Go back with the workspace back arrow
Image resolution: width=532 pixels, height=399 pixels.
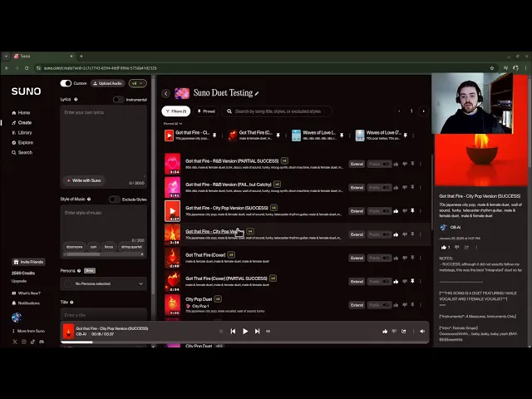(166, 93)
